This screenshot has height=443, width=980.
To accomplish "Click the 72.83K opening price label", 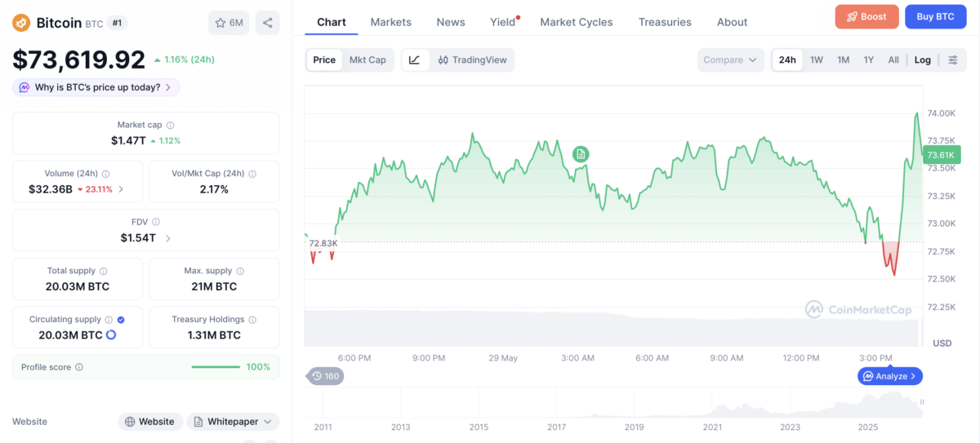I will [x=323, y=243].
